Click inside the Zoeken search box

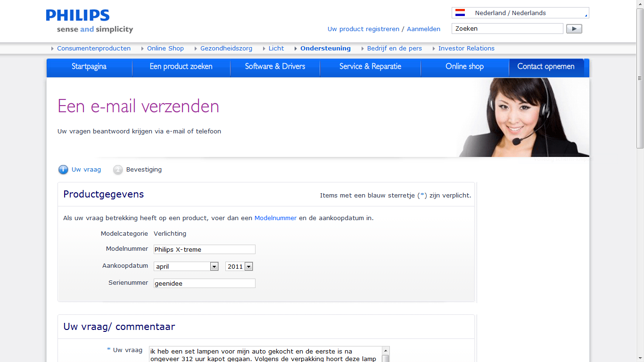pos(507,29)
